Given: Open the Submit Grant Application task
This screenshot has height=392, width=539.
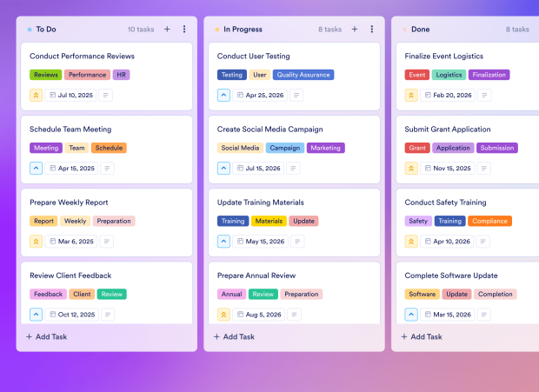Looking at the screenshot, I should point(448,130).
